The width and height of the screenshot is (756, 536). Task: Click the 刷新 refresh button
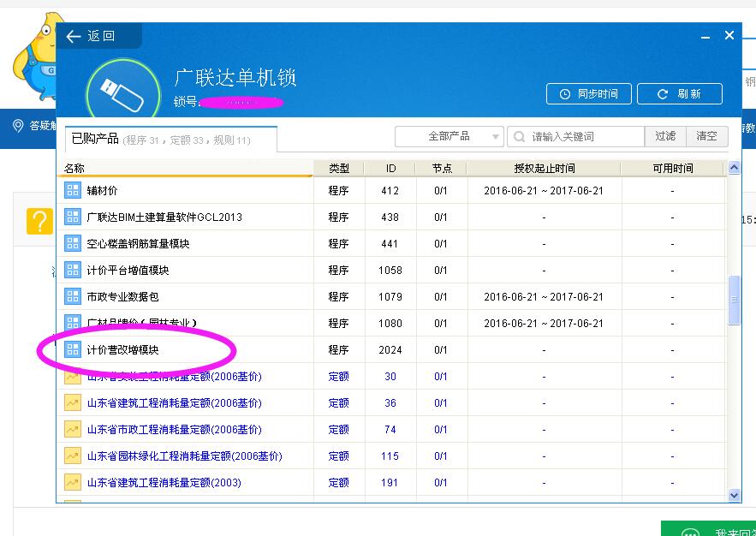click(x=679, y=94)
